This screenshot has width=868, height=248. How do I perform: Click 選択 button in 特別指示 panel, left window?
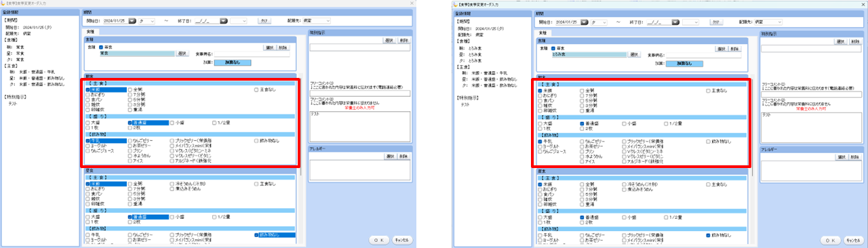click(x=389, y=41)
